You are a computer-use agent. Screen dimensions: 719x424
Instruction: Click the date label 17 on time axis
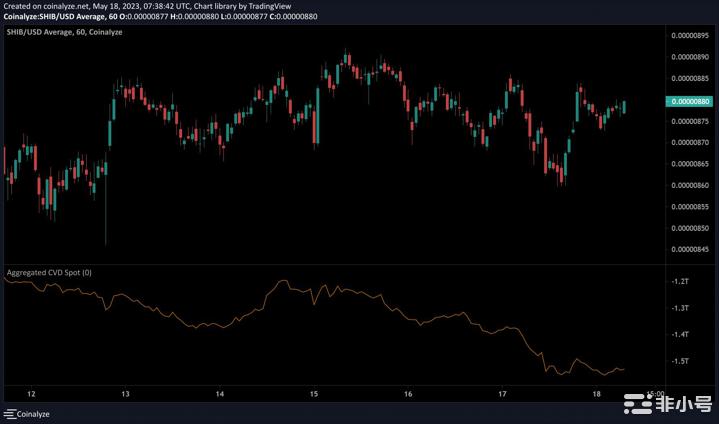[503, 394]
